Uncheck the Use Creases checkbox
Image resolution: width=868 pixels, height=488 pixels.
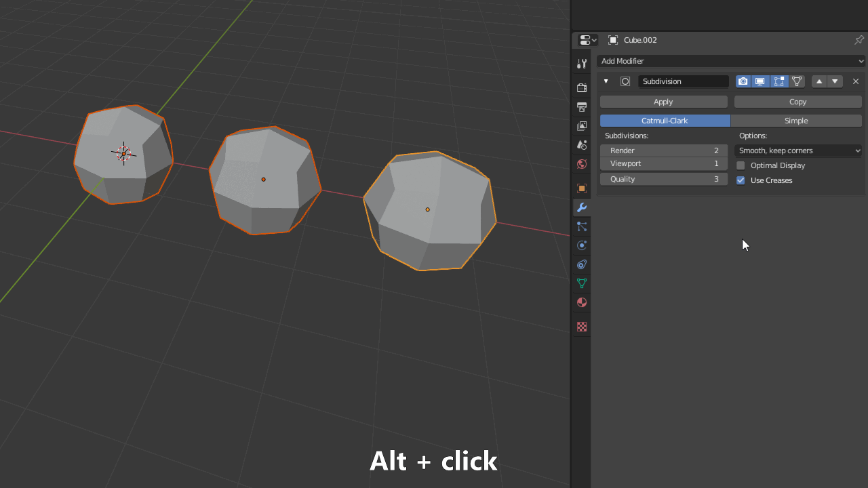pos(741,180)
